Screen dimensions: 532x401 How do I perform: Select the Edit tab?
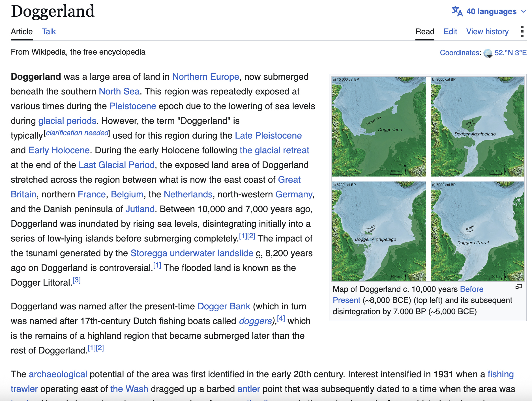450,31
